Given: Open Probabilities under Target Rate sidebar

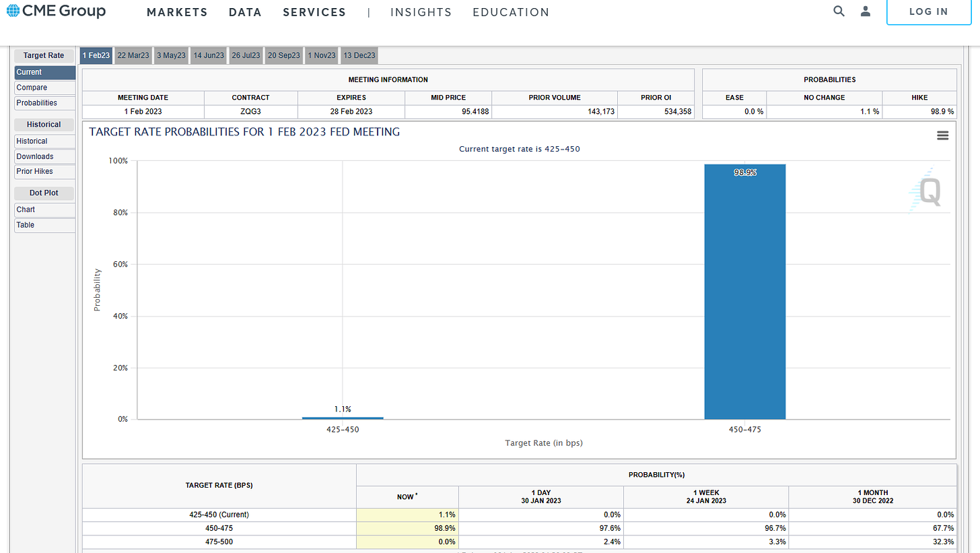Looking at the screenshot, I should pyautogui.click(x=45, y=103).
